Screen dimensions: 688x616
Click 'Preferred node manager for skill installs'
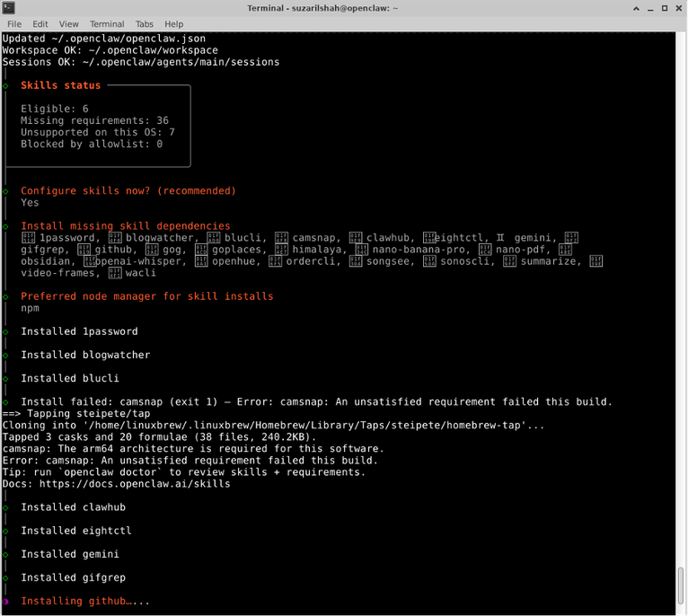click(x=147, y=296)
